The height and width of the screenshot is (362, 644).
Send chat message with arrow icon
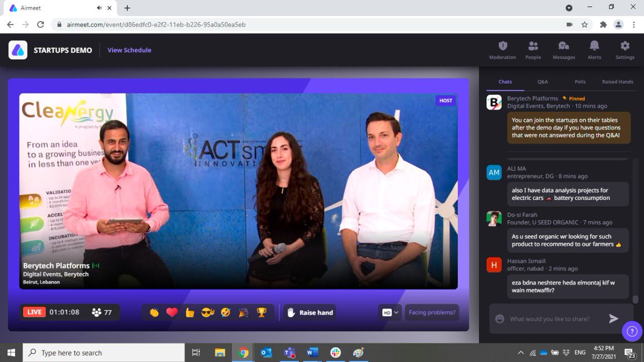pos(613,319)
